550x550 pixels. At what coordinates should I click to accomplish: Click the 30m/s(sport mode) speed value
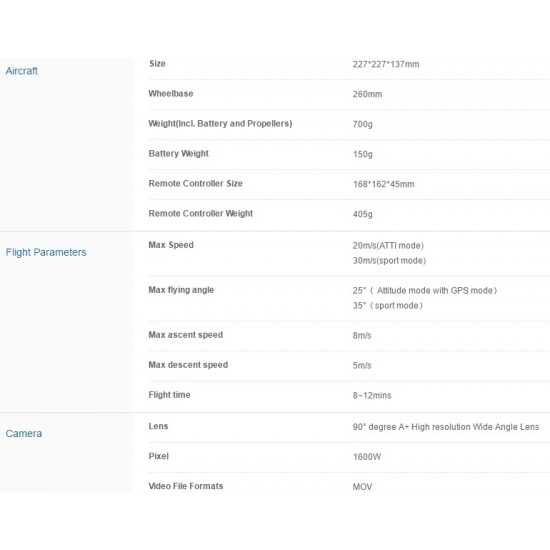tap(389, 261)
